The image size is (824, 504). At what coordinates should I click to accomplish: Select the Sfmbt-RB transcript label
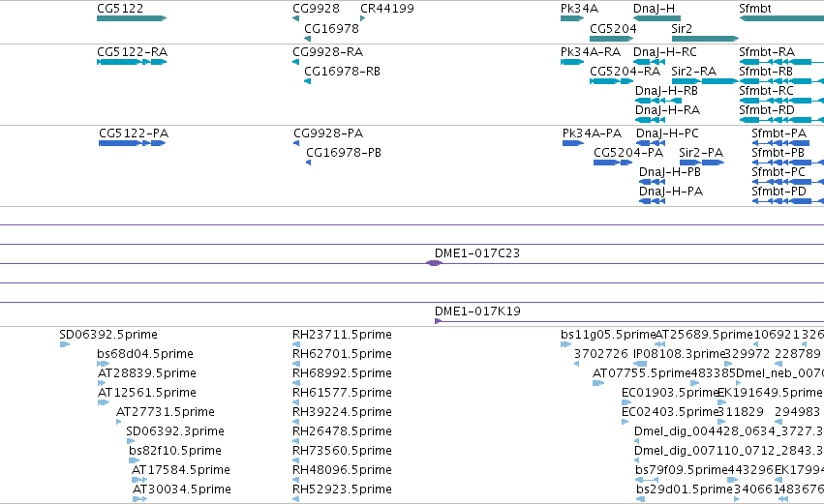[x=766, y=72]
